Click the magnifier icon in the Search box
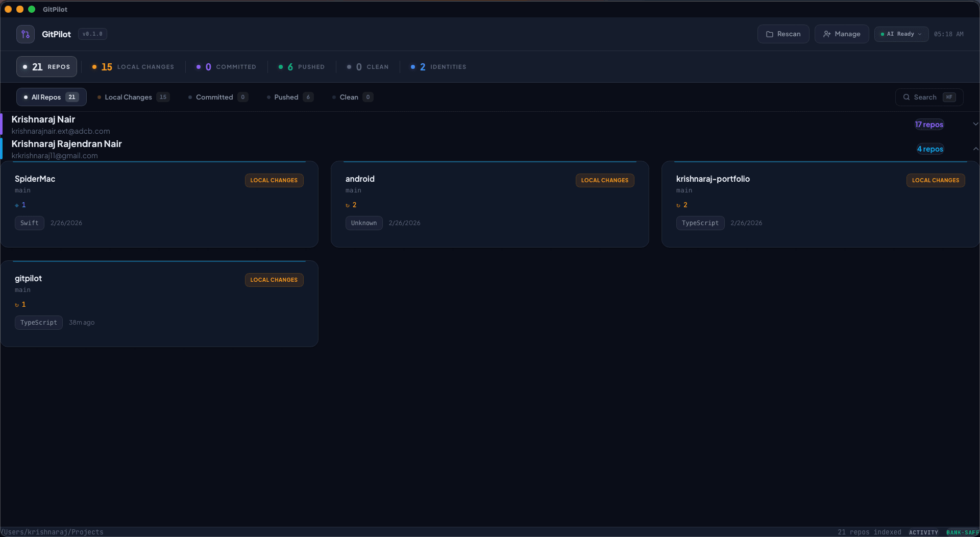The width and height of the screenshot is (980, 537). 907,97
